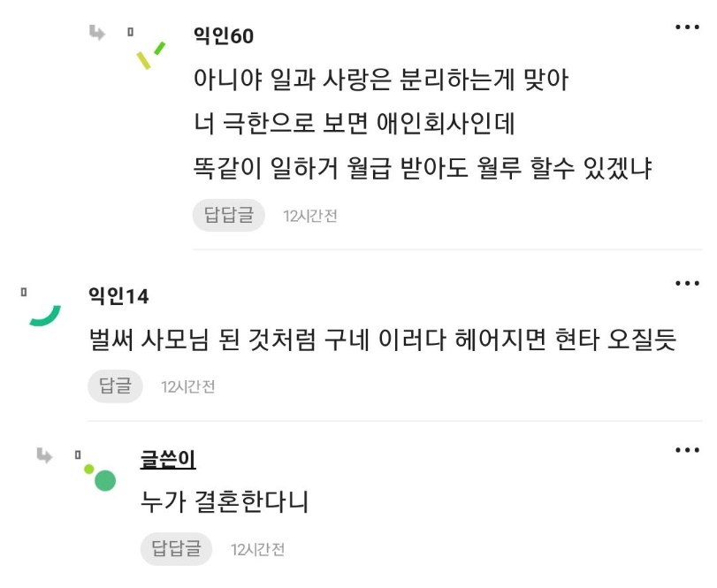The image size is (717, 588).
Task: Click the 12시간전 timestamp on 익인60's comment
Action: point(310,216)
